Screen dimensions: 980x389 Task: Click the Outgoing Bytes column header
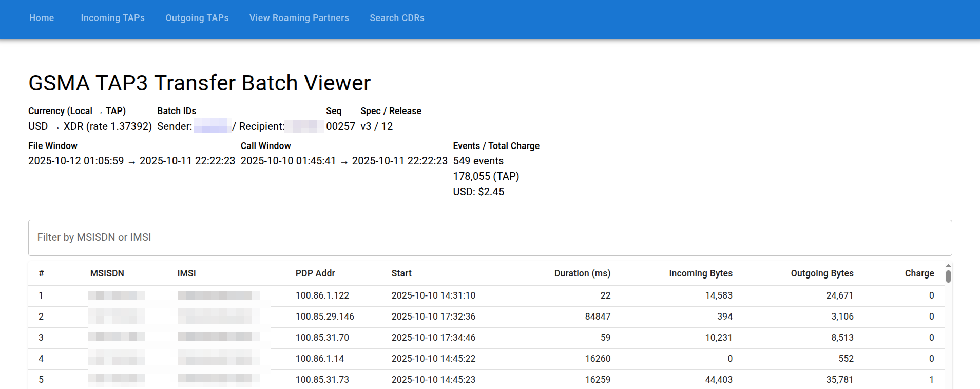point(822,273)
